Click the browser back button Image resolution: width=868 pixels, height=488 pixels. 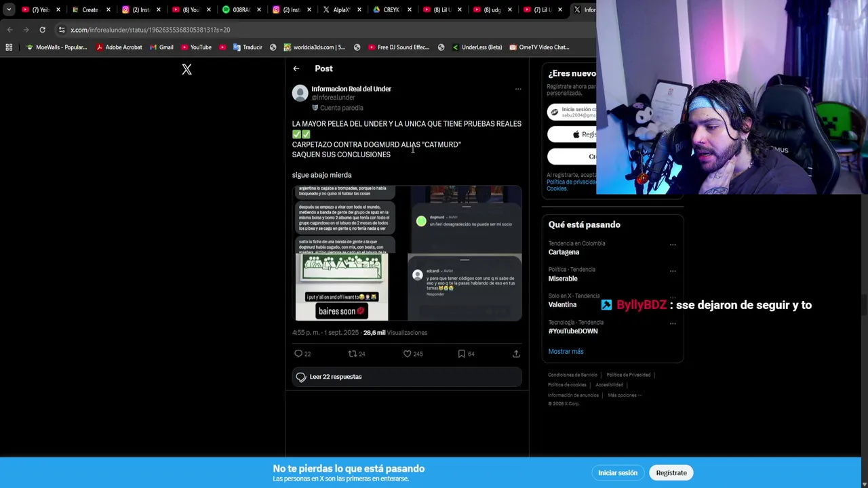click(x=9, y=30)
